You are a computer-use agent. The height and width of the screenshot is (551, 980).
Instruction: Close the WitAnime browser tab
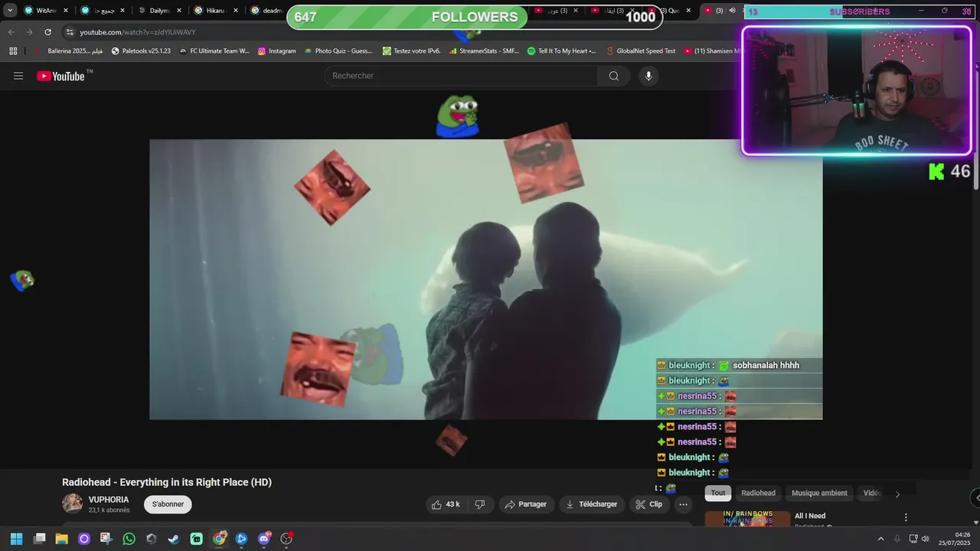coord(65,11)
